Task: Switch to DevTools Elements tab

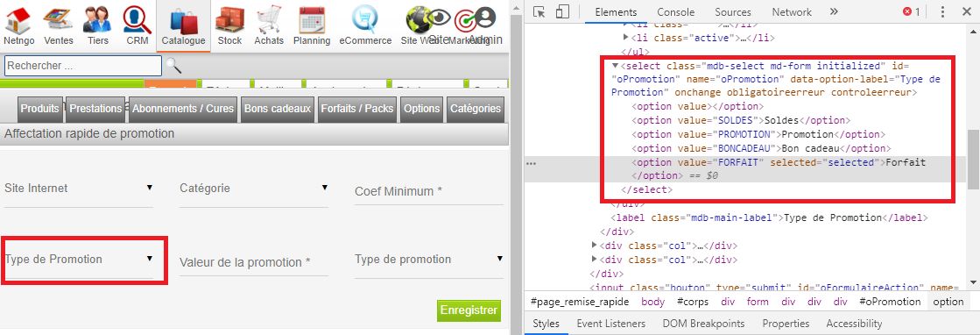Action: click(616, 12)
